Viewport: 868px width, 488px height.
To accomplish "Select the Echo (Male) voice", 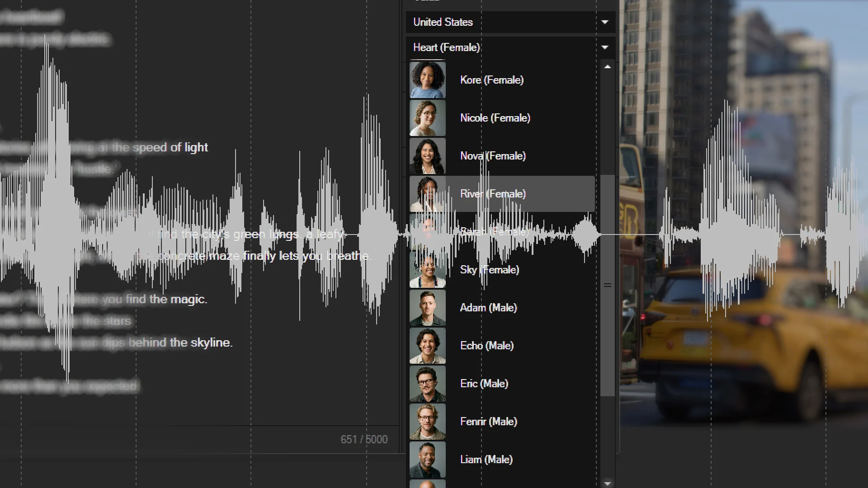I will 487,346.
